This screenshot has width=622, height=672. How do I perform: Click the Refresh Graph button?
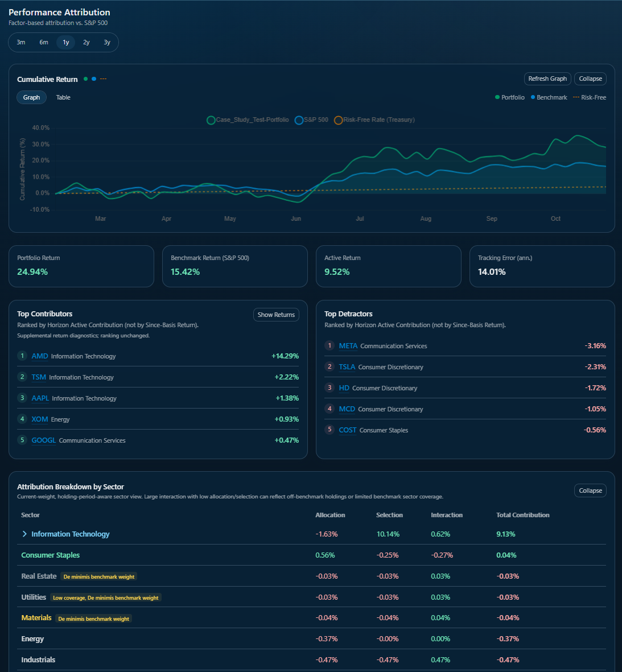pos(547,79)
